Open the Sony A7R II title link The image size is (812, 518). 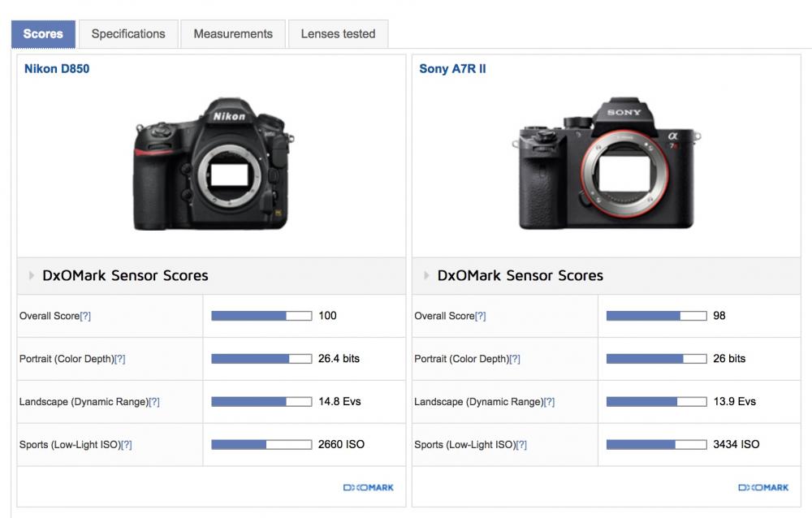[452, 69]
